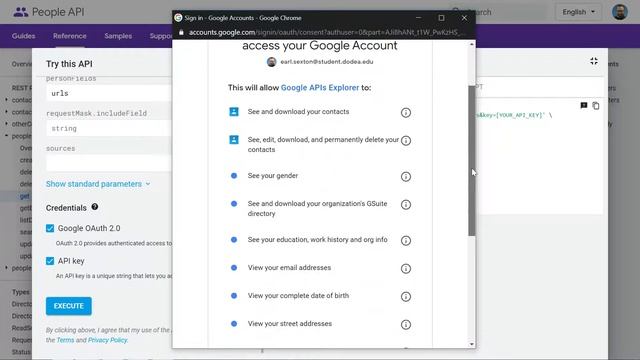Click the Chrome icon in popup title bar
Viewport: 640px width, 360px height.
coord(178,18)
